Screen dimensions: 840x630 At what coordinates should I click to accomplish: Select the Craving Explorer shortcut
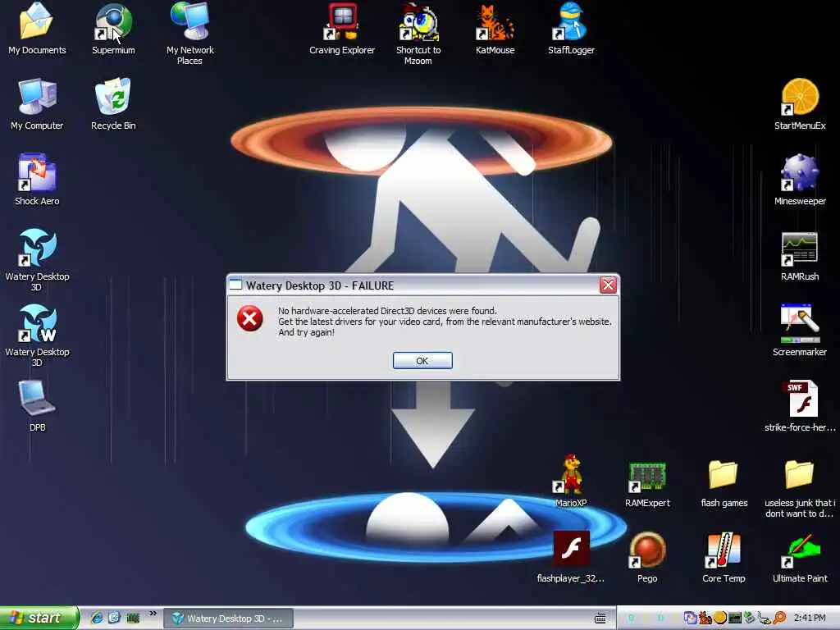point(342,29)
